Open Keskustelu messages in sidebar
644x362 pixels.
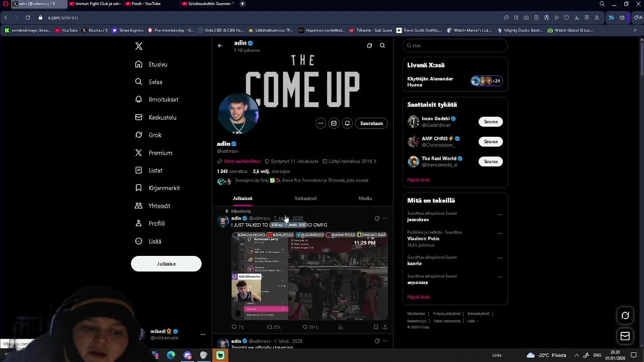point(156,117)
